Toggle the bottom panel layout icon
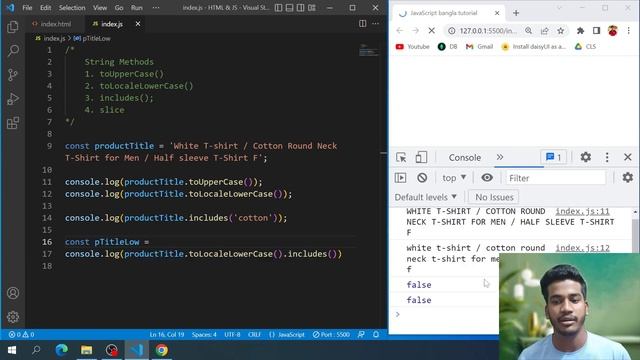 pos(289,8)
